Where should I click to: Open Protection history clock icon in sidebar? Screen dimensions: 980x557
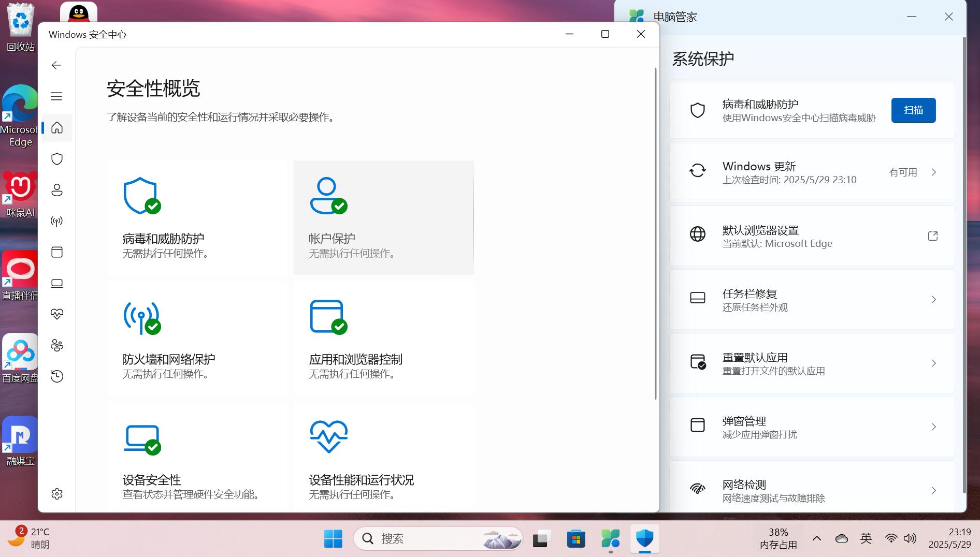pos(57,376)
